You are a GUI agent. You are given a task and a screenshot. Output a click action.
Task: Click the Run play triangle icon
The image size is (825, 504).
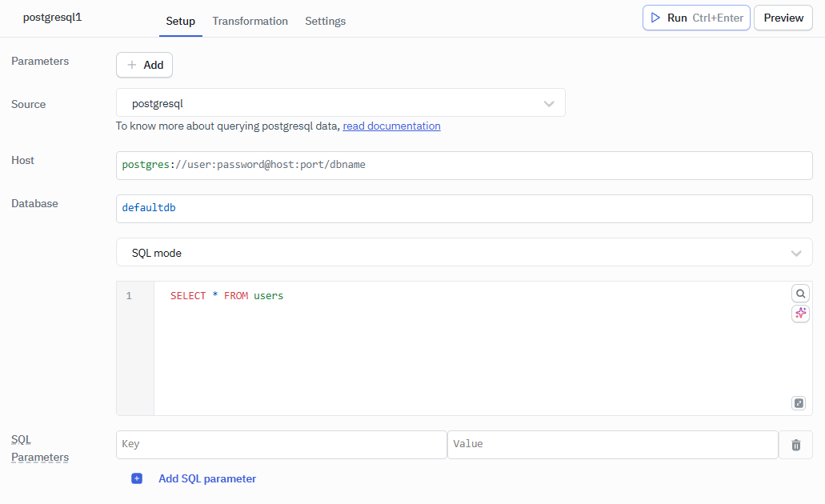(x=656, y=17)
